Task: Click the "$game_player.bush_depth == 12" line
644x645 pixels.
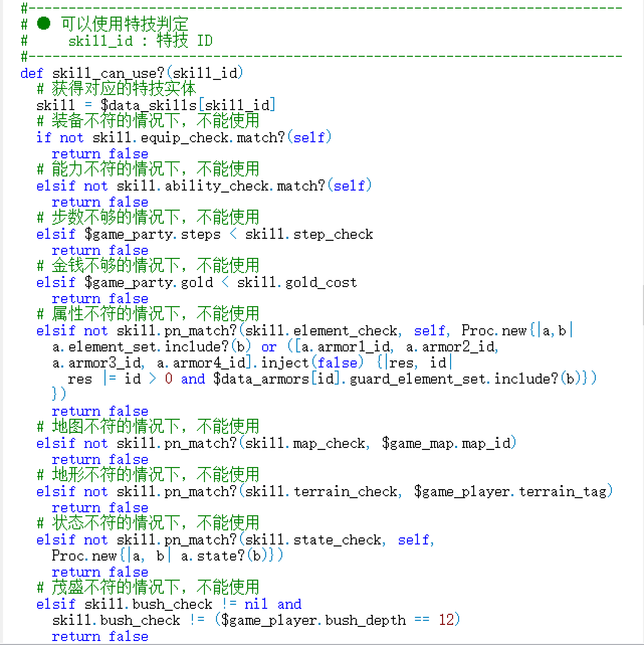Action: [256, 620]
